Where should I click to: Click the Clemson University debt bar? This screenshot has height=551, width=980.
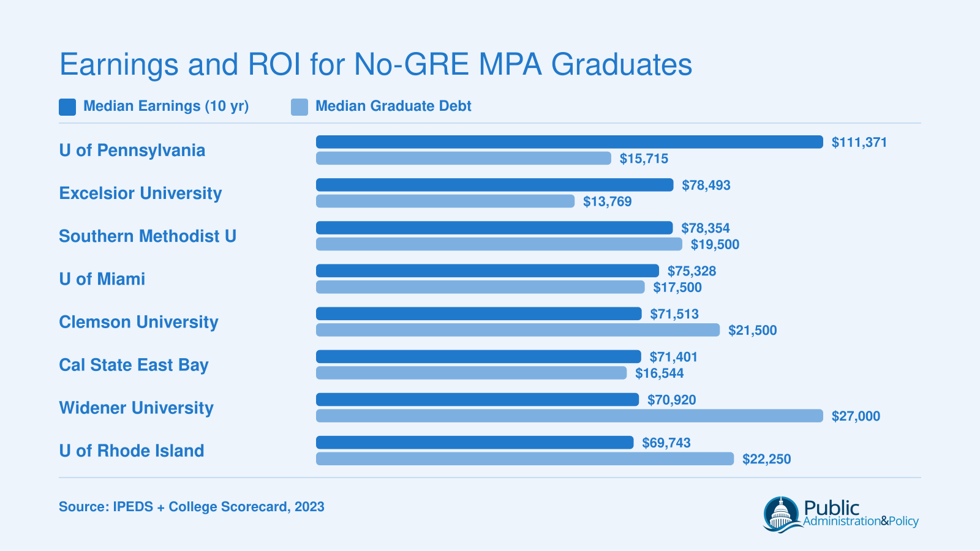518,330
